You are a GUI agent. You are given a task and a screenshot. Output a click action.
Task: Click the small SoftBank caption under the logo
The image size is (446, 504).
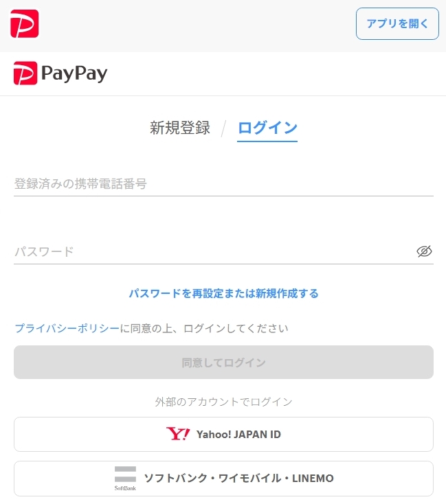[125, 488]
